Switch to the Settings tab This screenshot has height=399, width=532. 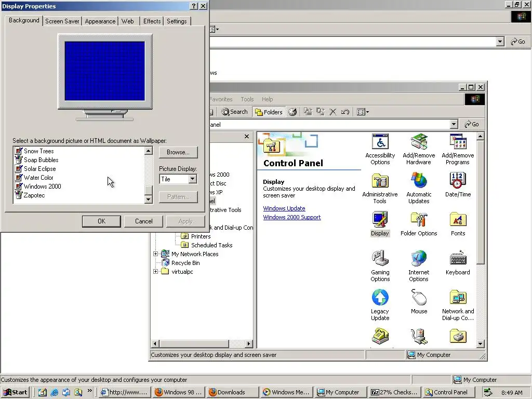coord(177,21)
